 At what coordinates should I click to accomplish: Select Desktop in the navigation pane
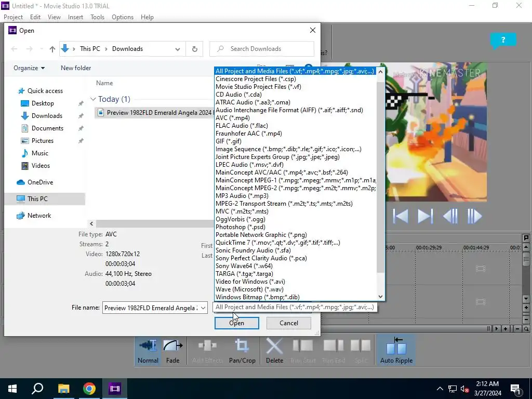[x=43, y=103]
